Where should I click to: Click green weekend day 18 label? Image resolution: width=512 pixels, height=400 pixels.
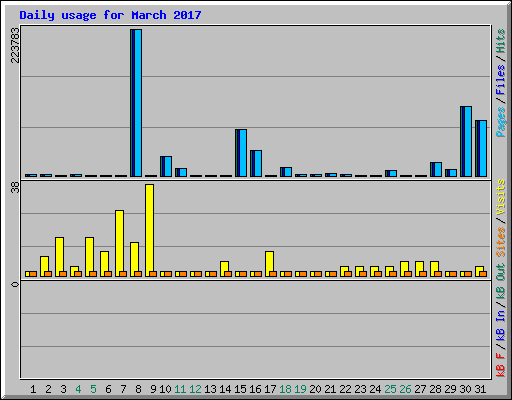pyautogui.click(x=285, y=389)
